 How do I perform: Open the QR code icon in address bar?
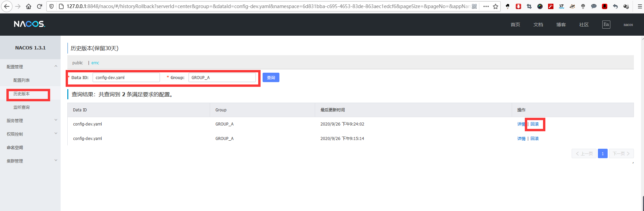(474, 6)
